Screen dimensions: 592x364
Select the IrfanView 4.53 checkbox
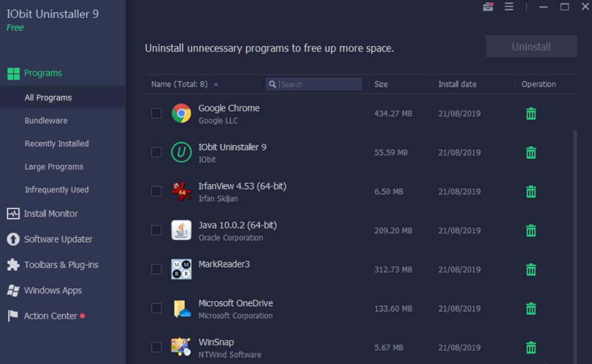coord(156,191)
